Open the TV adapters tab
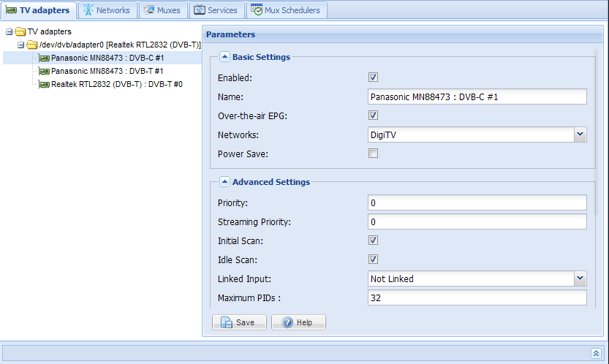The image size is (609, 364). tap(38, 10)
